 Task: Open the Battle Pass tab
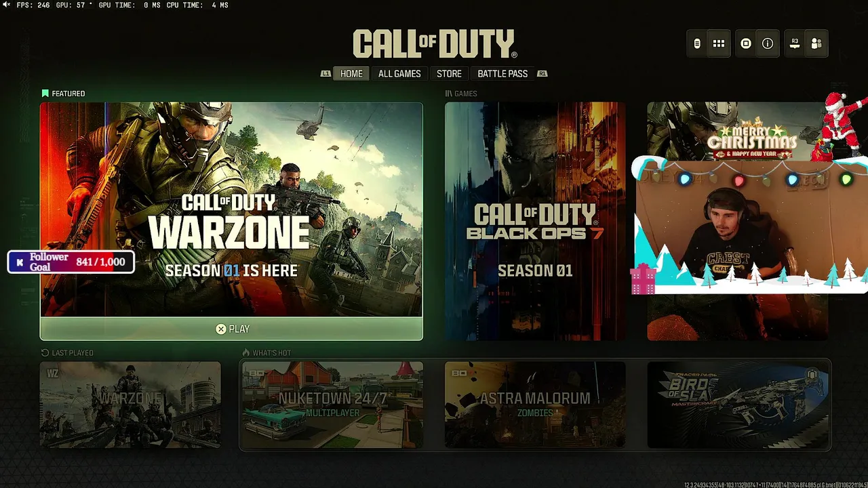click(502, 74)
